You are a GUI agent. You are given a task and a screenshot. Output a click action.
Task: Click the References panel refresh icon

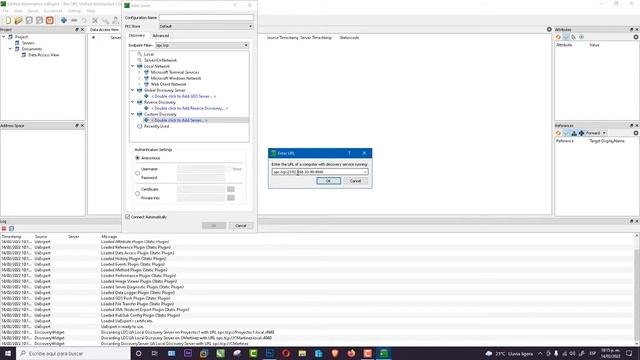point(558,133)
